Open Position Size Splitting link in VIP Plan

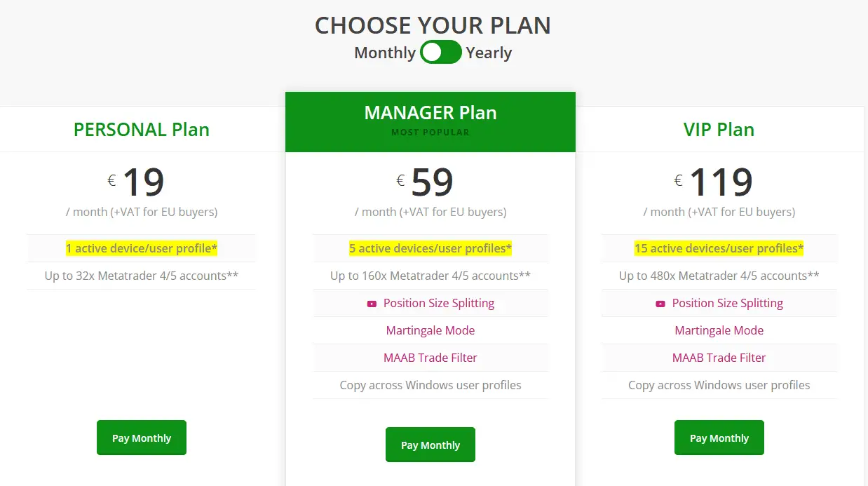coord(727,303)
